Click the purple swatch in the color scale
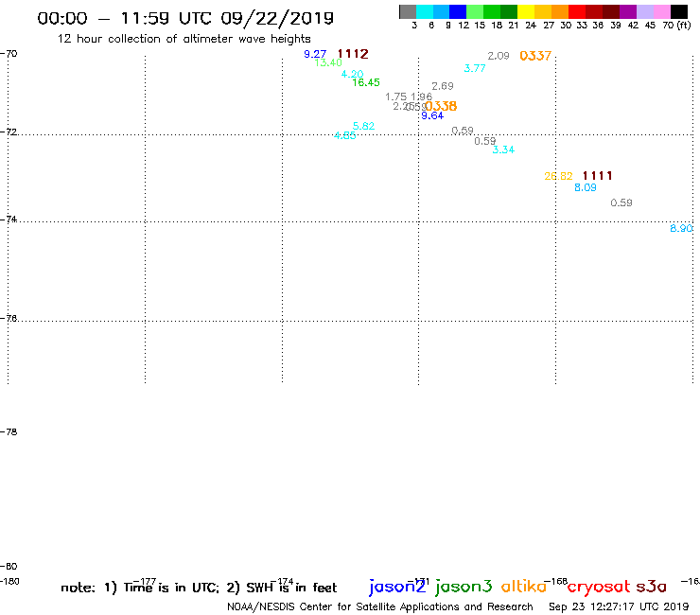The width and height of the screenshot is (700, 615). point(628,11)
